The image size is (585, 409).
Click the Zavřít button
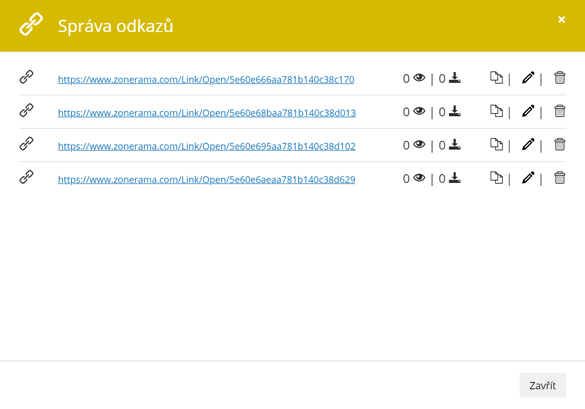tap(542, 385)
